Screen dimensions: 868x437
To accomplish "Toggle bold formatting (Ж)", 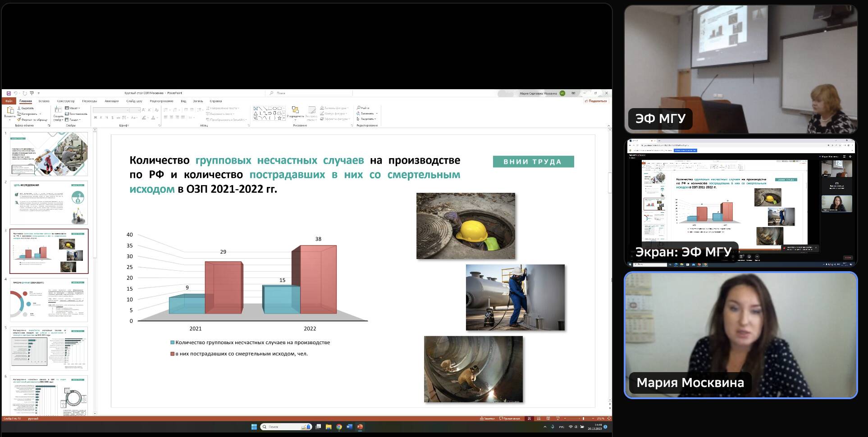I will tap(95, 118).
